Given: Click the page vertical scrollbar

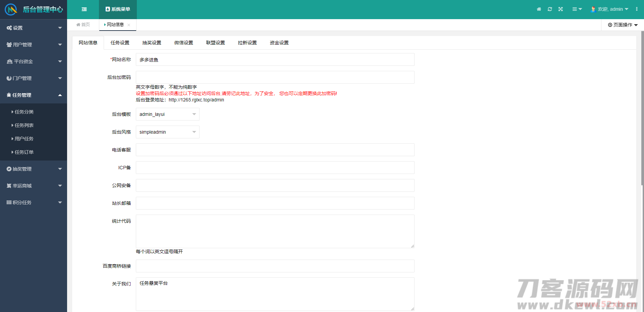Looking at the screenshot, I should click(642, 107).
